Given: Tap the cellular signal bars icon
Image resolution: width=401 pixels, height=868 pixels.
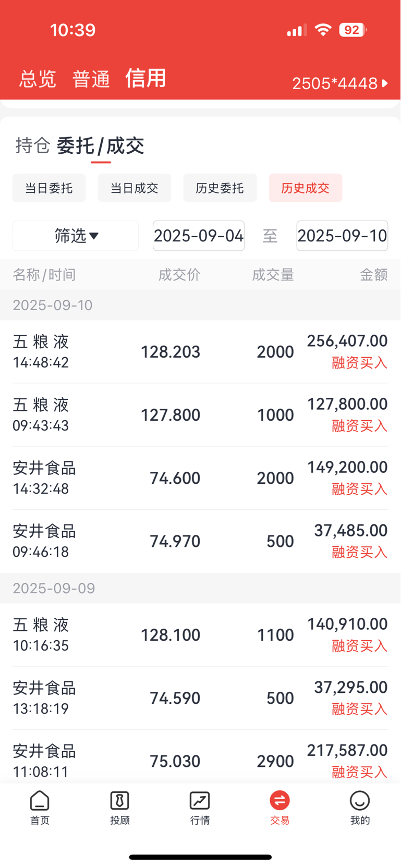Looking at the screenshot, I should coord(297,31).
